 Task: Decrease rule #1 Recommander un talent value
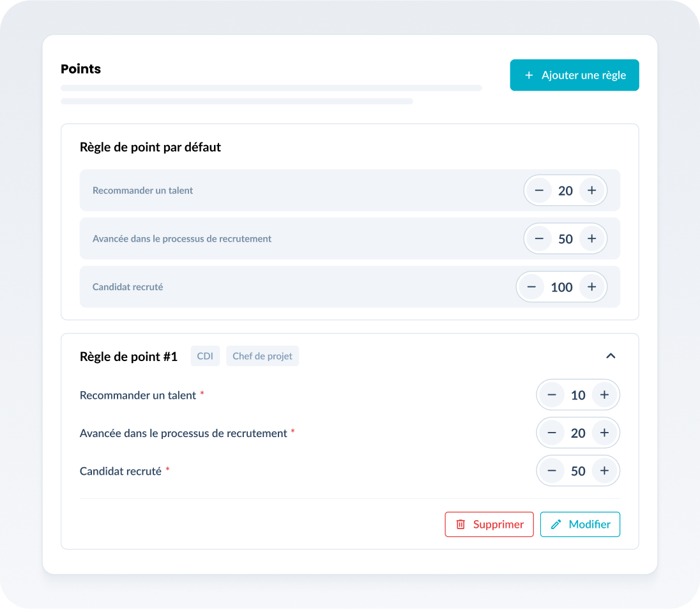pyautogui.click(x=552, y=396)
